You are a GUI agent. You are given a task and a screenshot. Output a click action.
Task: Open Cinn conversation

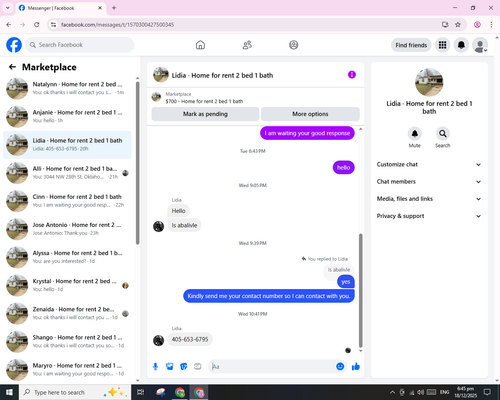click(67, 201)
